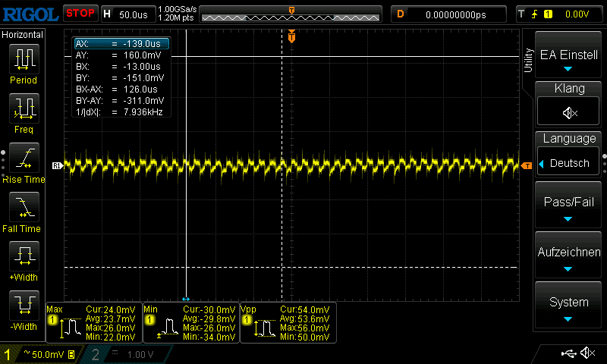
Task: Click the channel 1 indicator in Vpp panel
Action: pos(247,320)
